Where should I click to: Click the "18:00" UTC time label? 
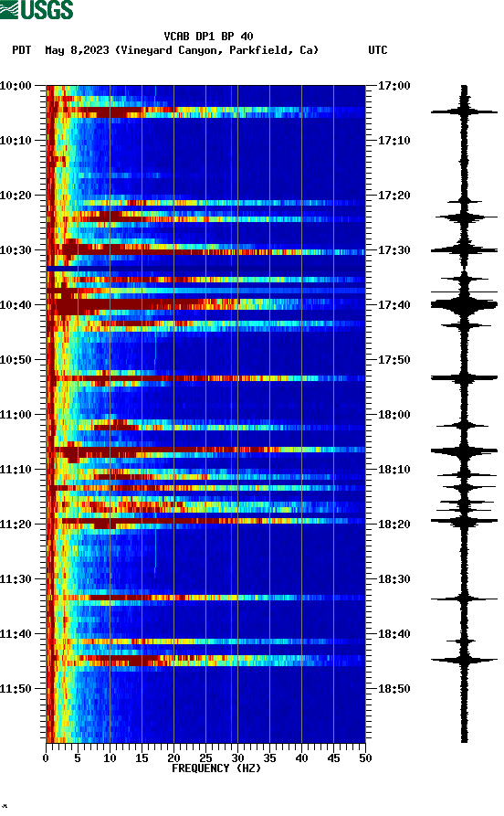(394, 415)
